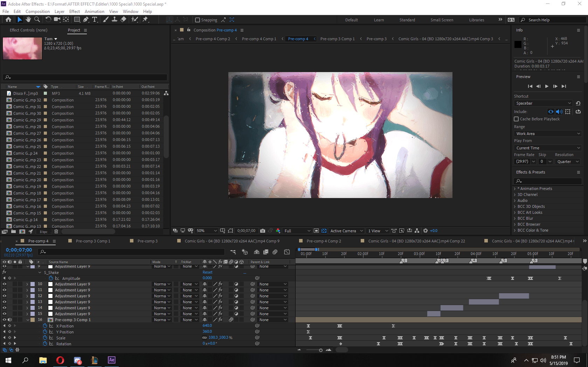The height and width of the screenshot is (367, 588).
Task: Open the Spacebar shortcut dropdown
Action: (543, 103)
